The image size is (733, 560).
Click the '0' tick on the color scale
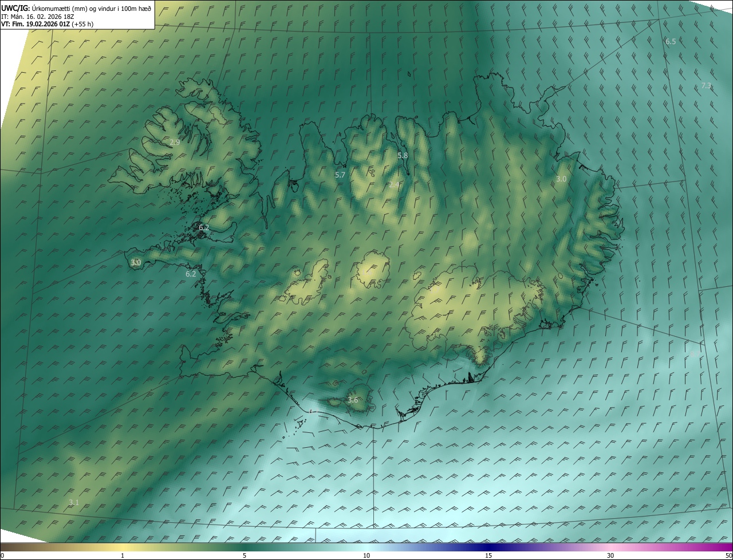click(2, 556)
